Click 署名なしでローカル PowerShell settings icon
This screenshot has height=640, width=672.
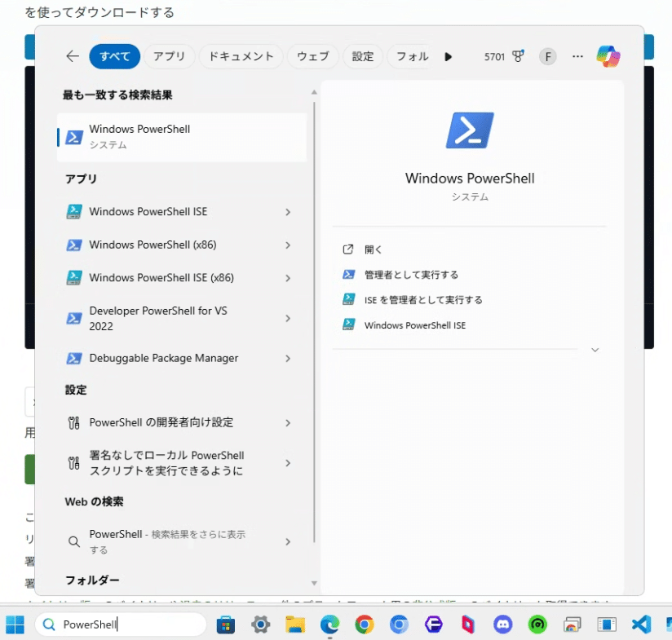click(73, 463)
